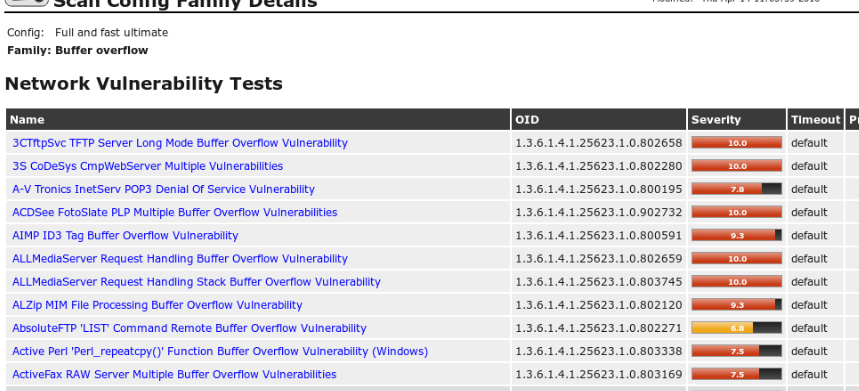Open ALLMediaServer Request Handling Stack Buffer Overflow link
Image resolution: width=859 pixels, height=391 pixels.
tap(196, 281)
